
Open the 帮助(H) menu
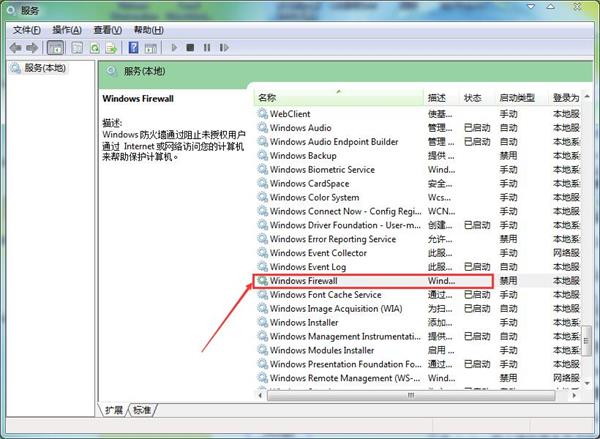(x=148, y=30)
